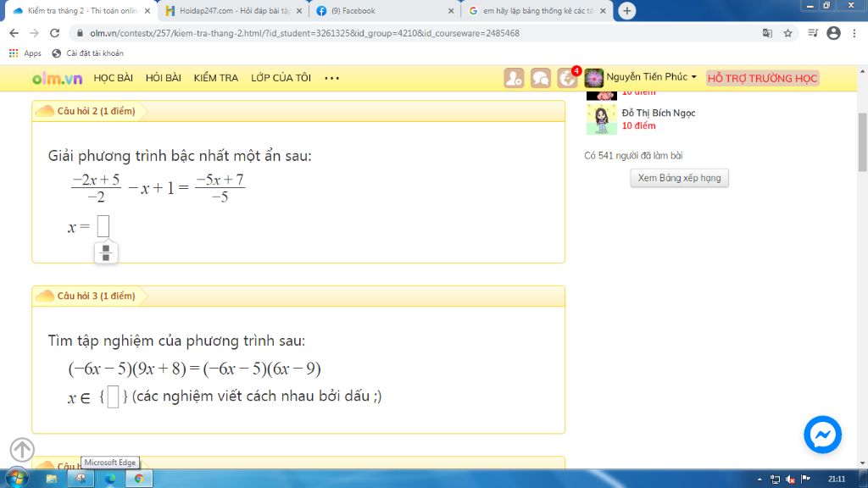The width and height of the screenshot is (868, 488).
Task: Click Xem Bảng xếp hạng button
Action: pyautogui.click(x=679, y=178)
